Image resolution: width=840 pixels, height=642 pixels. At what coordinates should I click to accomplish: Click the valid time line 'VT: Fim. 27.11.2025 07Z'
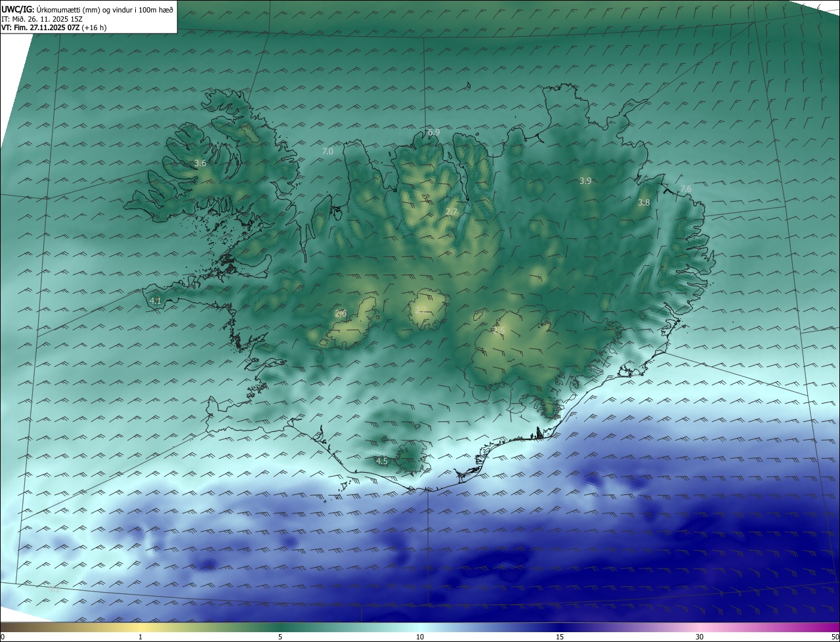tap(41, 28)
